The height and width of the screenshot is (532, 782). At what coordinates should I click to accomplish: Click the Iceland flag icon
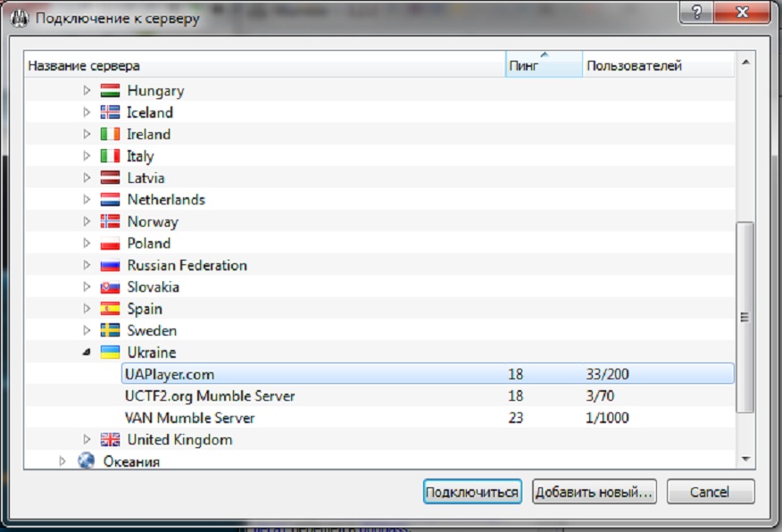(x=110, y=112)
